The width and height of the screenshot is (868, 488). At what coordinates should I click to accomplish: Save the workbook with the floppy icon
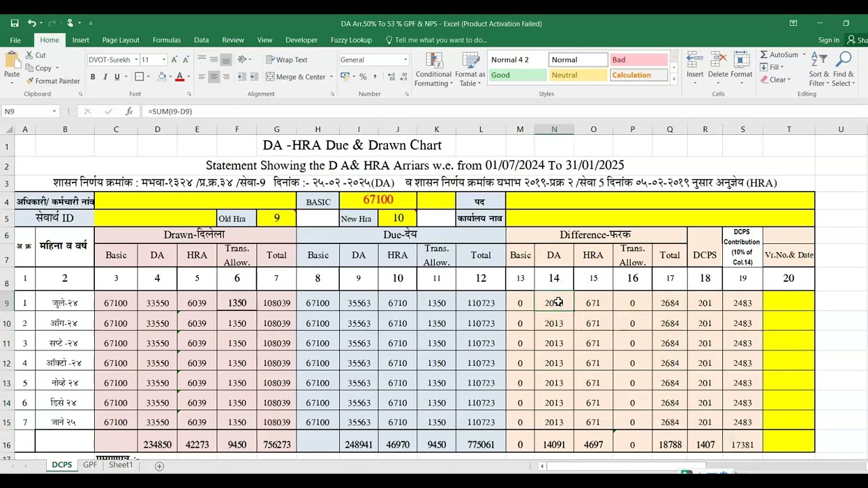tap(14, 23)
